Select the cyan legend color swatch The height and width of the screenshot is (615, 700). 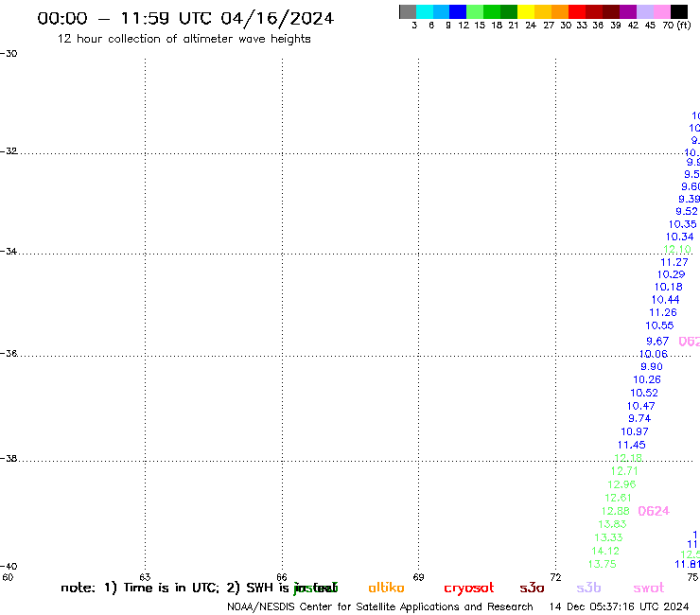pos(425,11)
